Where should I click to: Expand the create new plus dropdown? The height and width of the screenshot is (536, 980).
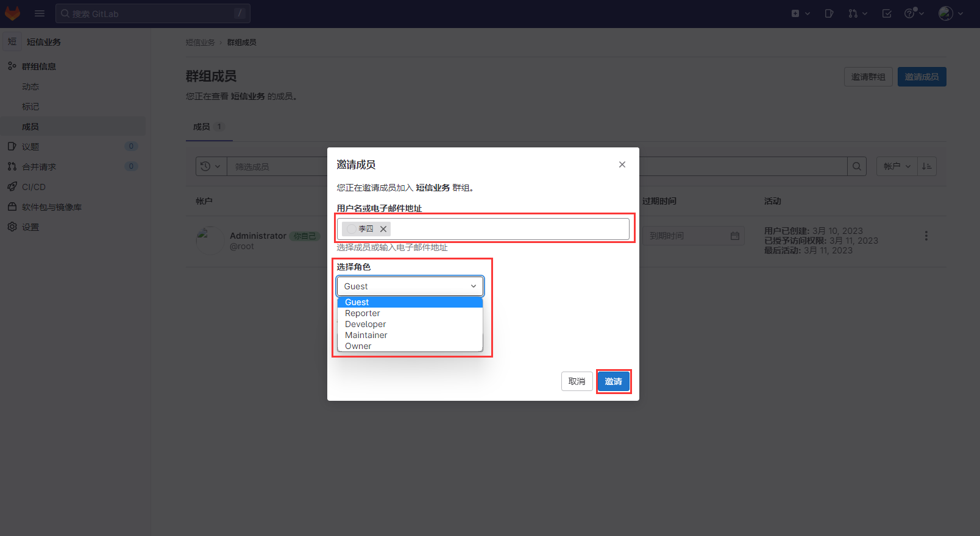[x=800, y=13]
